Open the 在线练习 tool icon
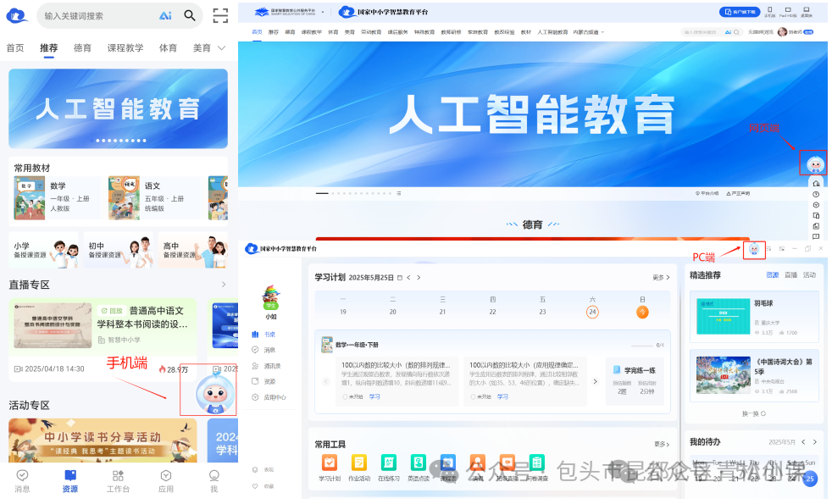This screenshot has width=832, height=504. [388, 462]
